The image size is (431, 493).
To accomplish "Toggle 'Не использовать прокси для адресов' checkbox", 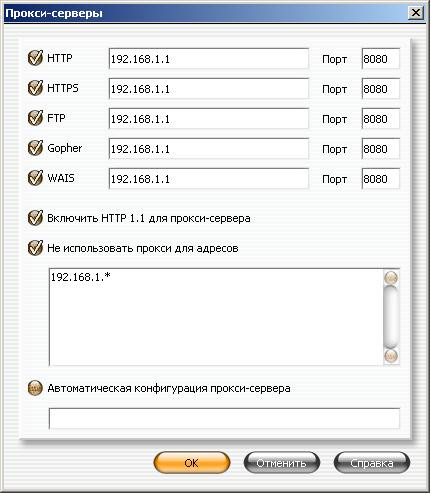I will 35,248.
